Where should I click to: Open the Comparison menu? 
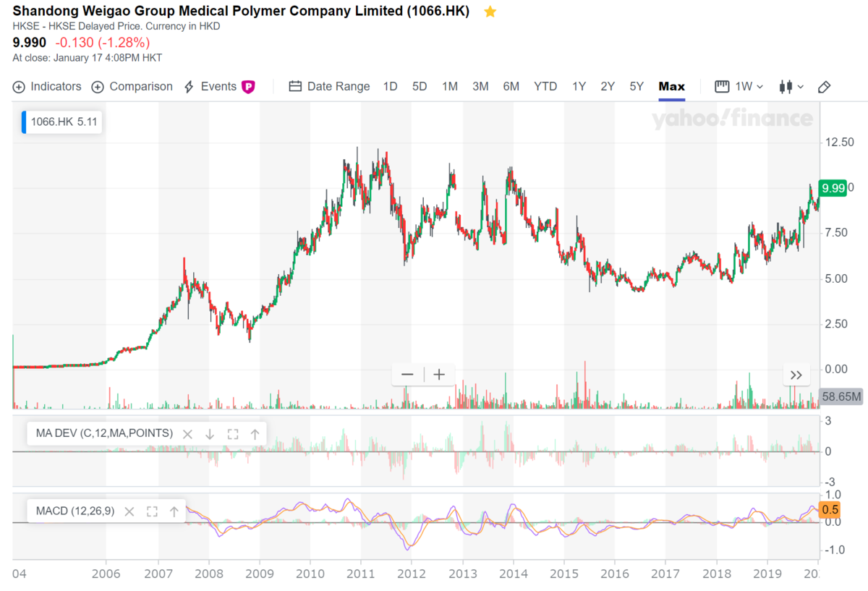click(x=132, y=87)
